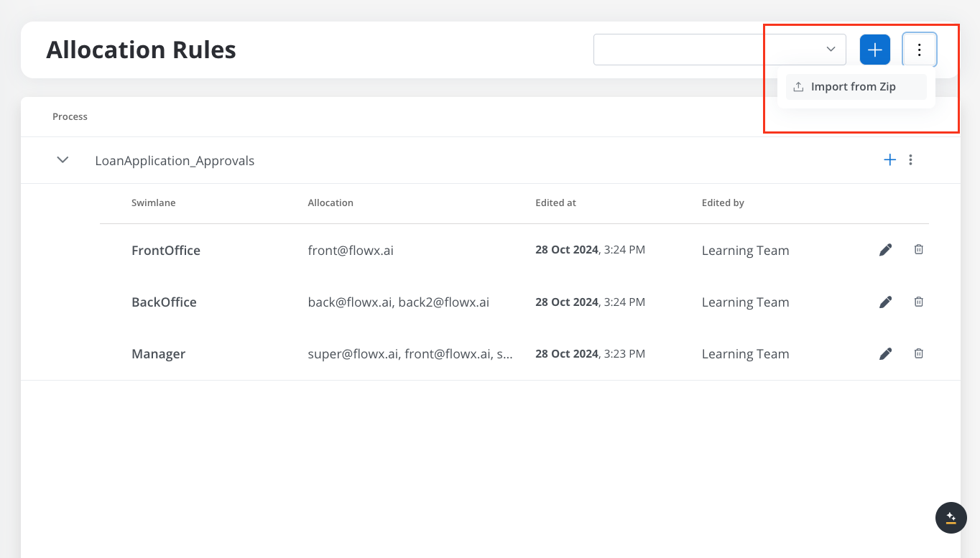The width and height of the screenshot is (980, 558).
Task: Edit the BackOffice allocation rule
Action: click(885, 302)
